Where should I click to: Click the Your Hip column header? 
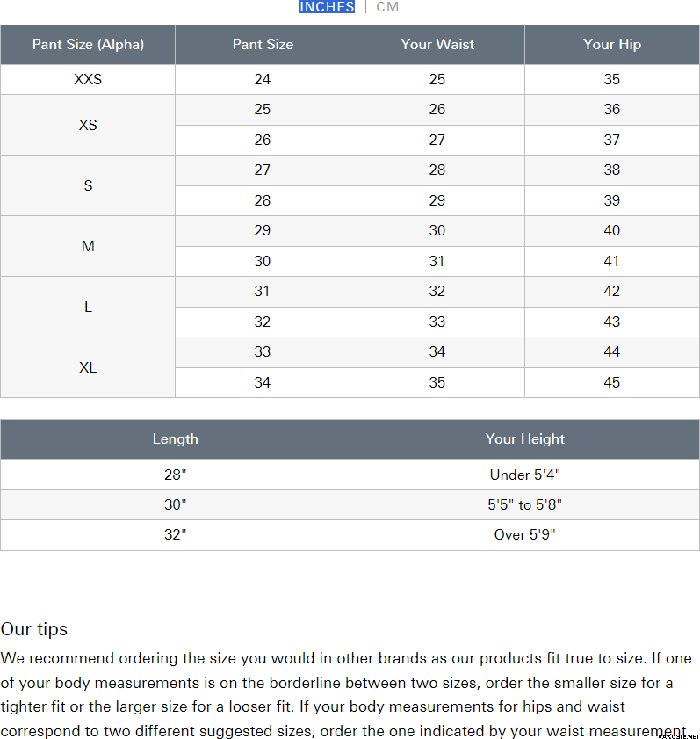click(612, 44)
